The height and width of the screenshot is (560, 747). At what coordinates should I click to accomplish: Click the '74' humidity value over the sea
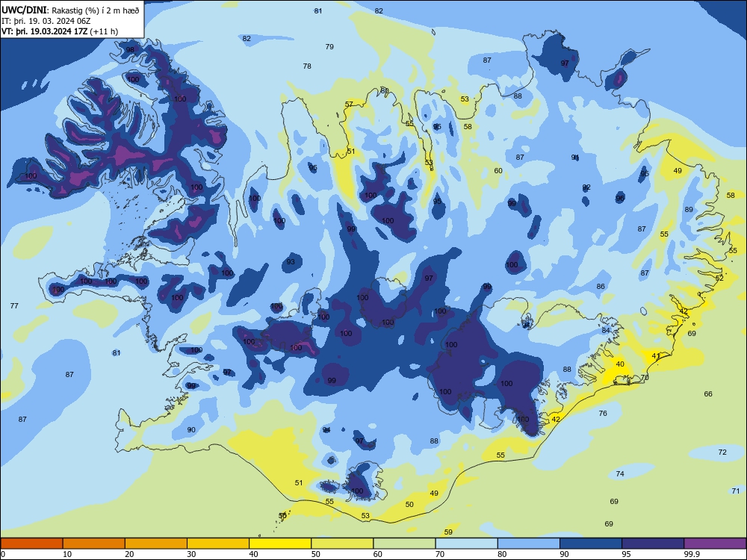point(620,474)
